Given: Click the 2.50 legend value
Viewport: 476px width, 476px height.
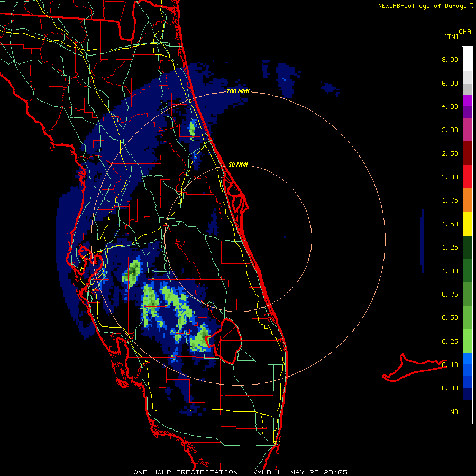Looking at the screenshot, I should click(x=450, y=153).
